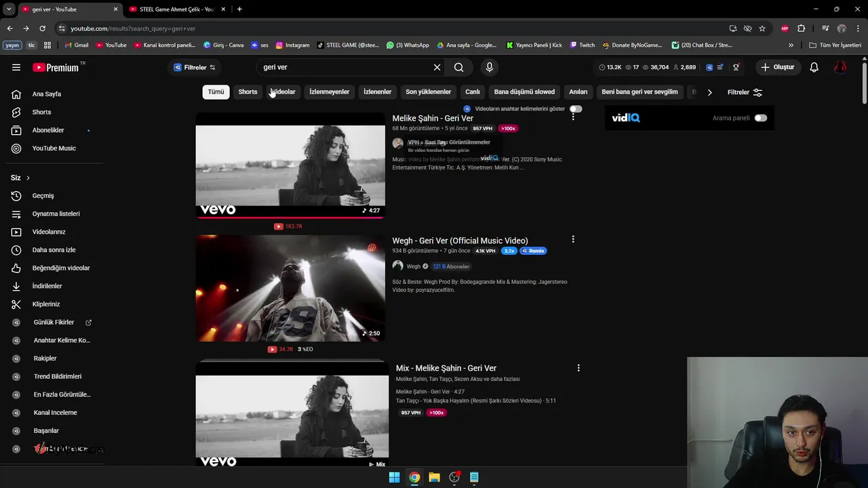The image size is (868, 488).
Task: Switch to STEEL Game Ahmet Çelik tab
Action: 176,9
